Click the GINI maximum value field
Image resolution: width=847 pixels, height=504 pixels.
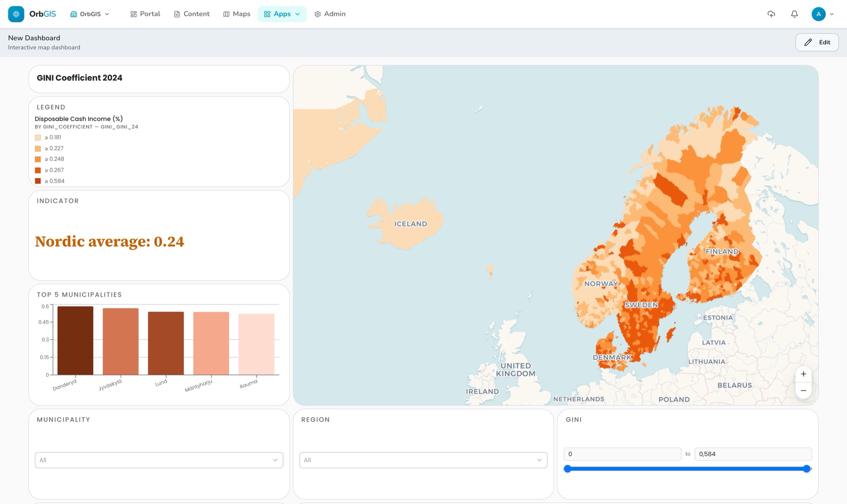click(x=753, y=454)
